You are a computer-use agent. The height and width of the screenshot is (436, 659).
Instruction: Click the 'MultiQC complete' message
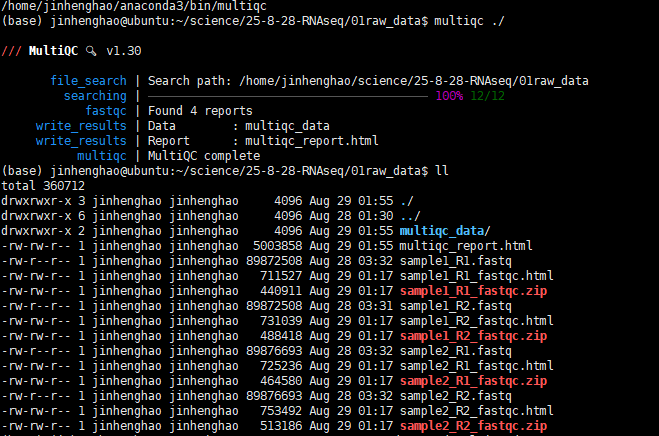[204, 156]
